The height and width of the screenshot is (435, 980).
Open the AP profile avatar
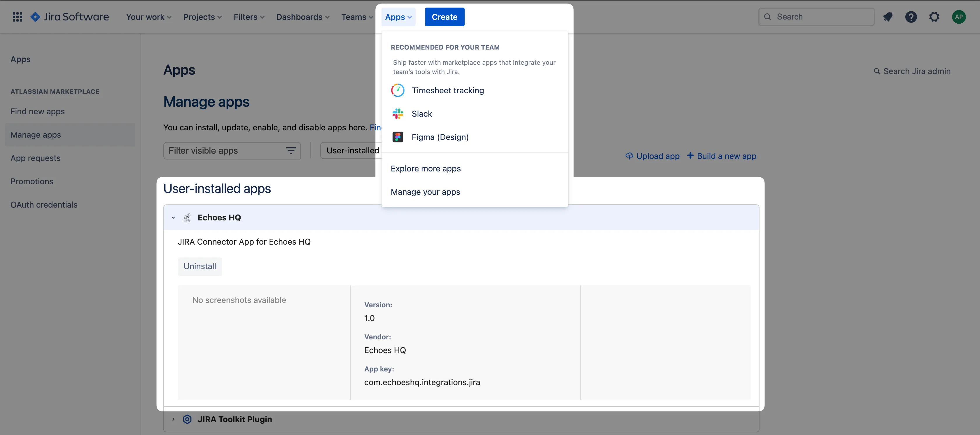(x=959, y=17)
